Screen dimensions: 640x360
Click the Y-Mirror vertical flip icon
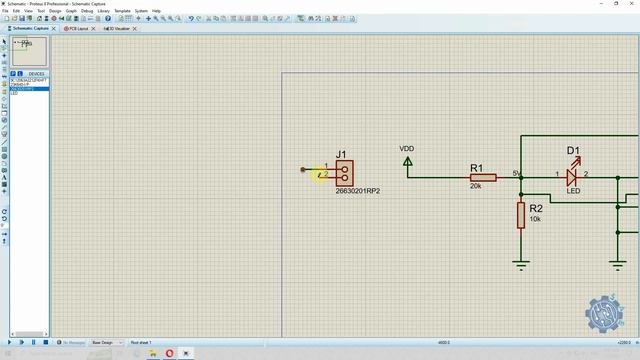4,242
